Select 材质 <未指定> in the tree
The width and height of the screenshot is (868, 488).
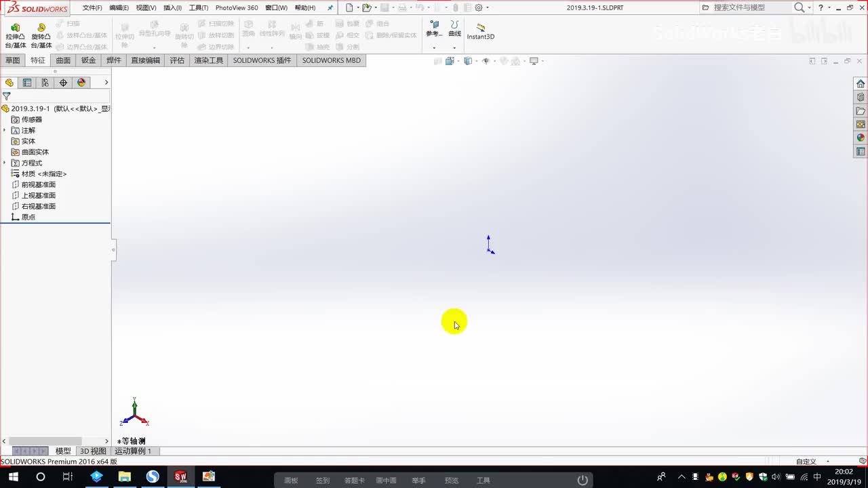[x=39, y=174]
